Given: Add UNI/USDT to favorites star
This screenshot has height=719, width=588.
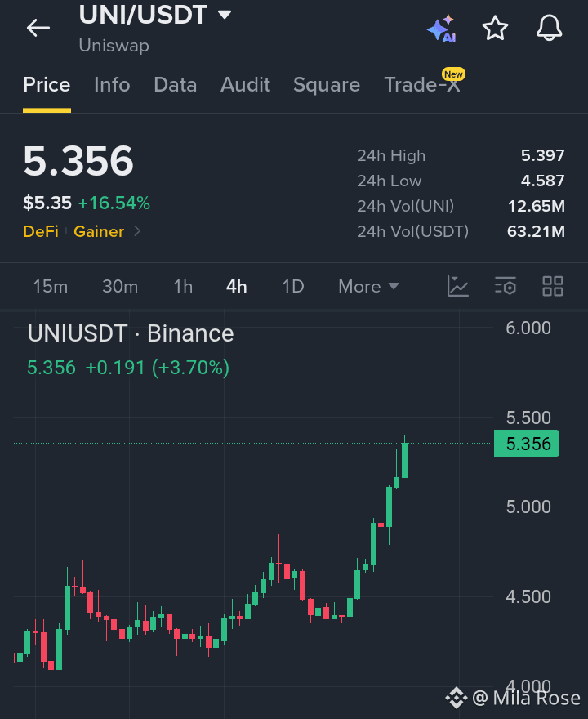Looking at the screenshot, I should tap(496, 28).
